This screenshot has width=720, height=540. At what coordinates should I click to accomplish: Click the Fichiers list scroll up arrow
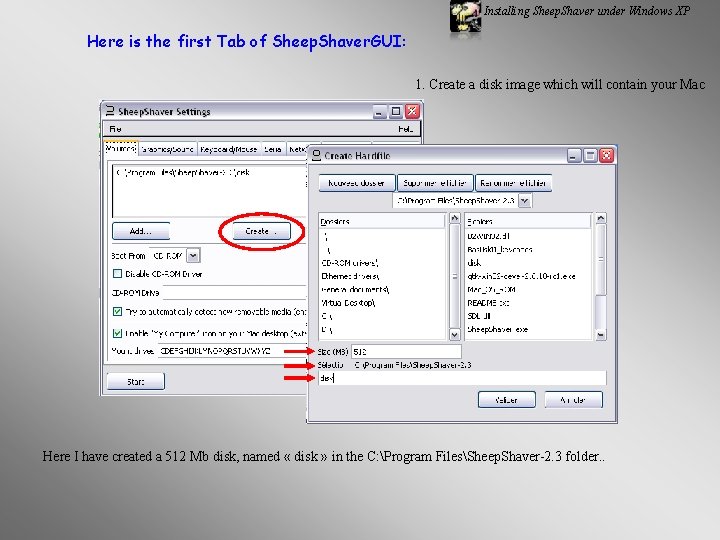pos(601,218)
